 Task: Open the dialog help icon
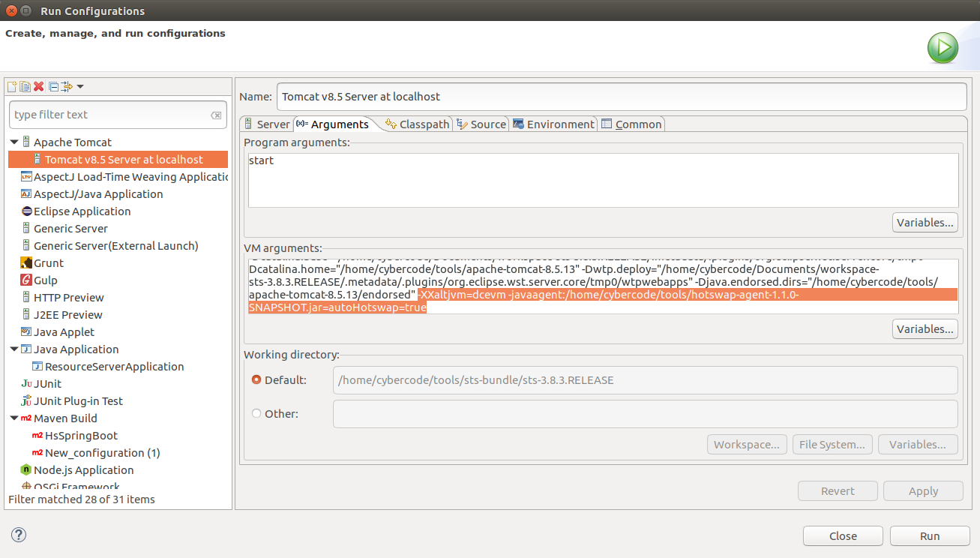click(19, 535)
